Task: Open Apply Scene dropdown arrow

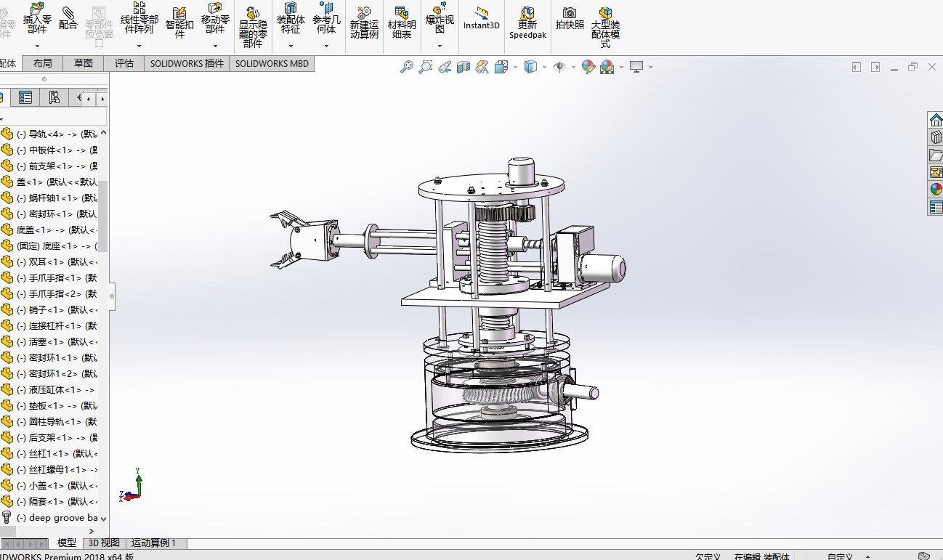Action: [x=621, y=67]
